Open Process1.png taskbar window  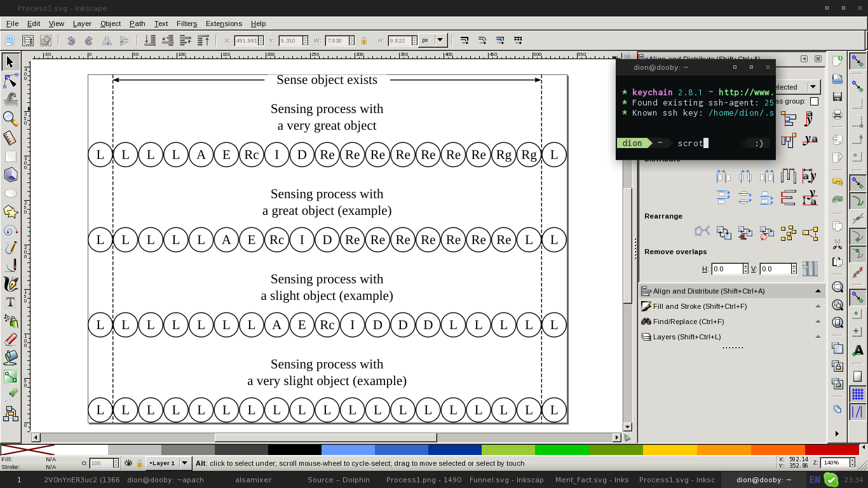click(424, 480)
